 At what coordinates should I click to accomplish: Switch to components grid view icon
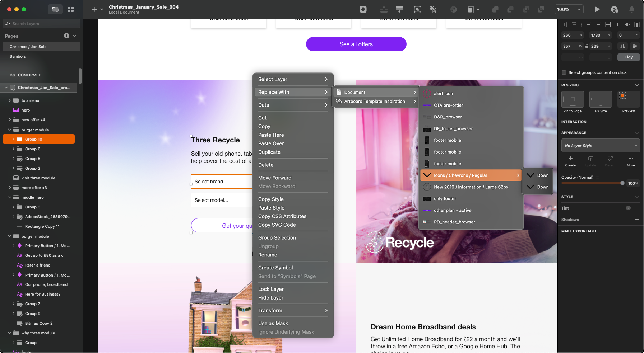pyautogui.click(x=71, y=9)
